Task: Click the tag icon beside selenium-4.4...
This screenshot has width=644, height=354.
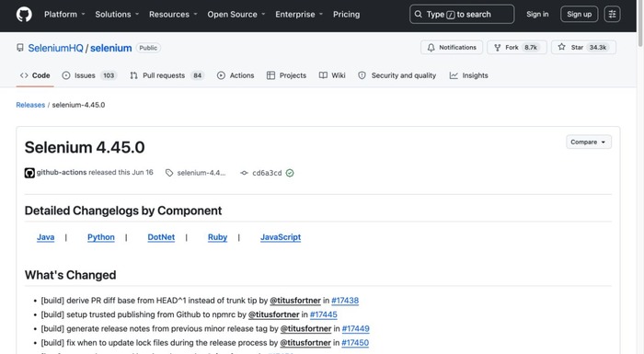Action: click(x=169, y=173)
